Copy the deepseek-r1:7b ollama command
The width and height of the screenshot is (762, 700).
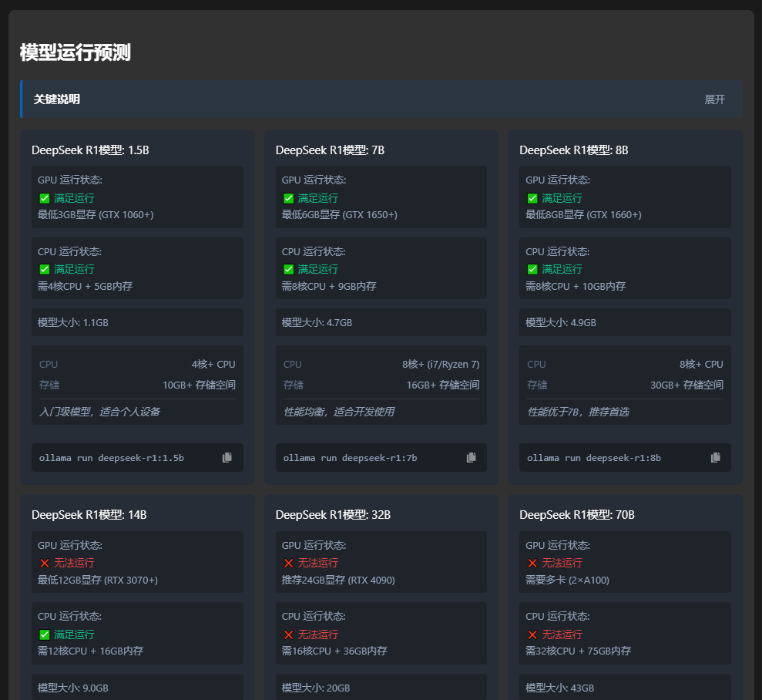471,457
